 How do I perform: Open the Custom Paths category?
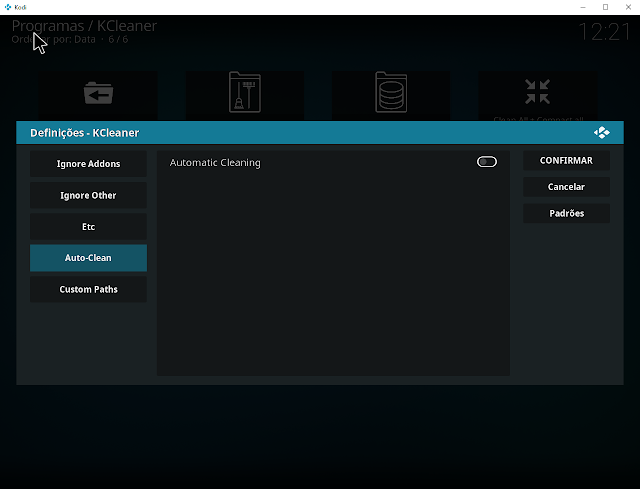[x=88, y=289]
